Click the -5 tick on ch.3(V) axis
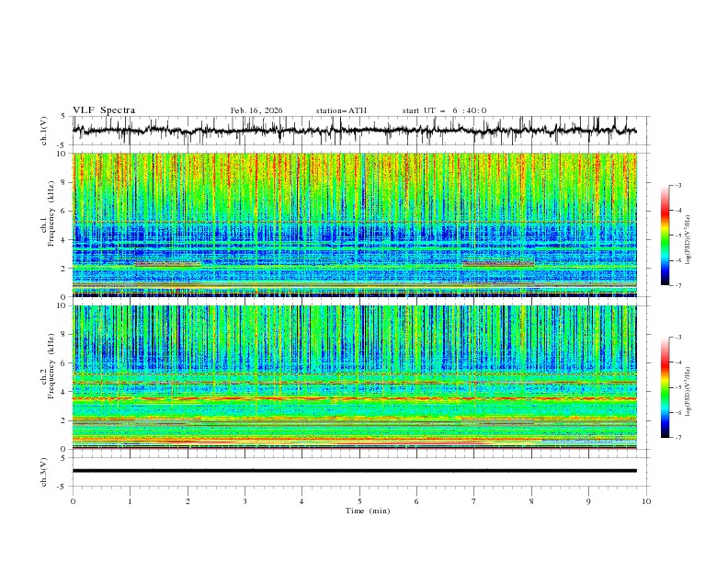The width and height of the screenshot is (728, 563). (x=62, y=487)
